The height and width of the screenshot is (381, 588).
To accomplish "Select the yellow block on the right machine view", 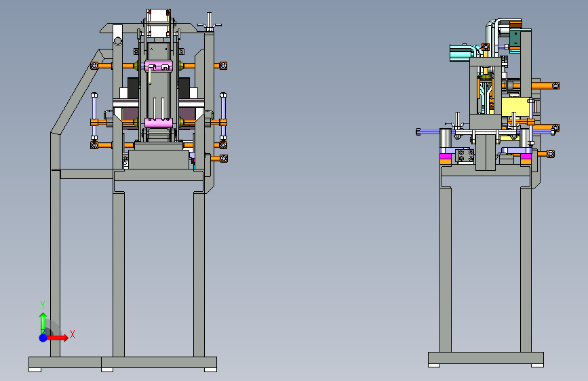I will click(517, 108).
